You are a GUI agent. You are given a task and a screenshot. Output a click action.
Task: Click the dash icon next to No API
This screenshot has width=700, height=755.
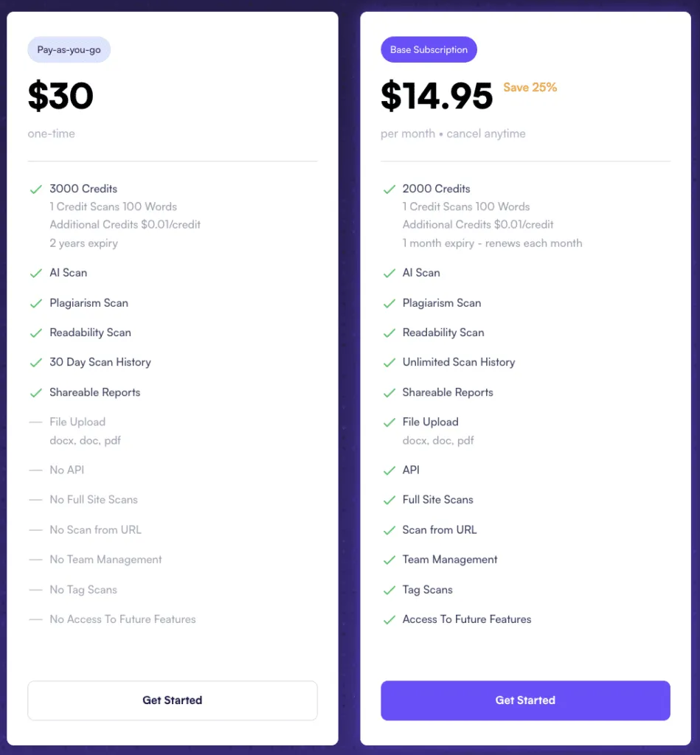point(36,470)
